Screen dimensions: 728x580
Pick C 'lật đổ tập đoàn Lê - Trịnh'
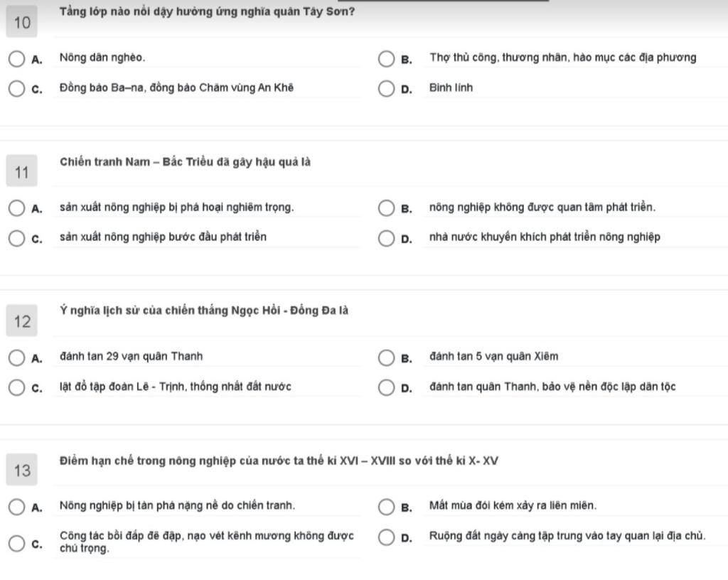click(x=17, y=387)
